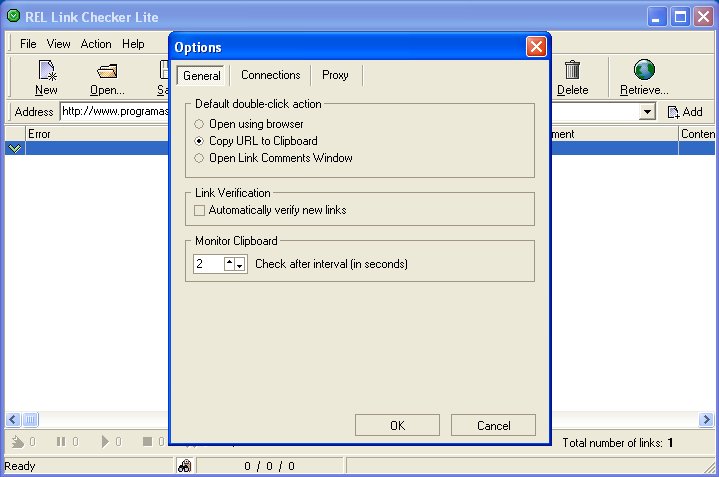
Task: Switch to the General tab
Action: tap(201, 75)
